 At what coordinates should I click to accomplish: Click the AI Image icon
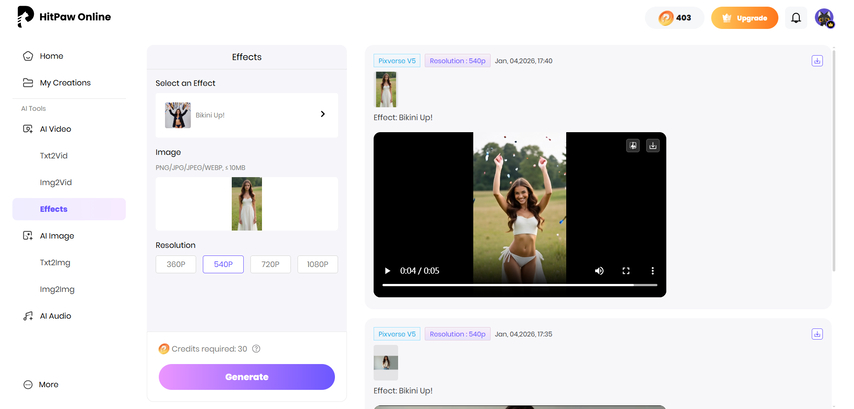[x=28, y=236]
